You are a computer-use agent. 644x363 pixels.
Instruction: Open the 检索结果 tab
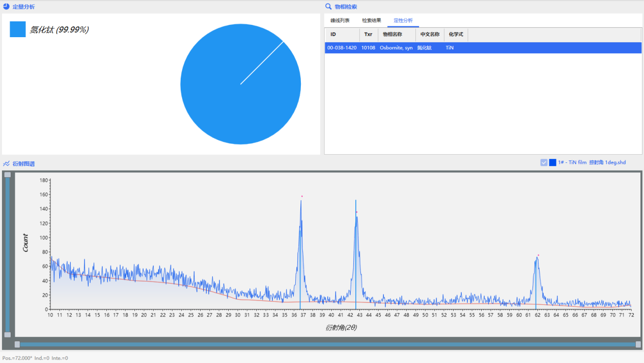(371, 20)
